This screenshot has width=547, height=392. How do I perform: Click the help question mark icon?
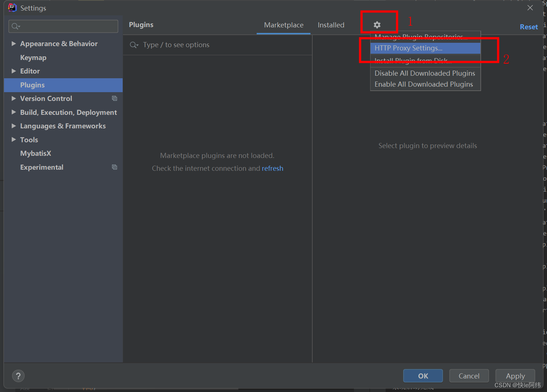tap(18, 376)
